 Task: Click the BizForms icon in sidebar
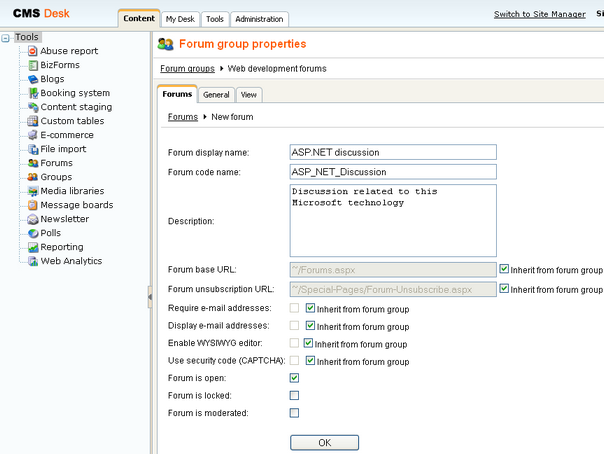click(33, 65)
